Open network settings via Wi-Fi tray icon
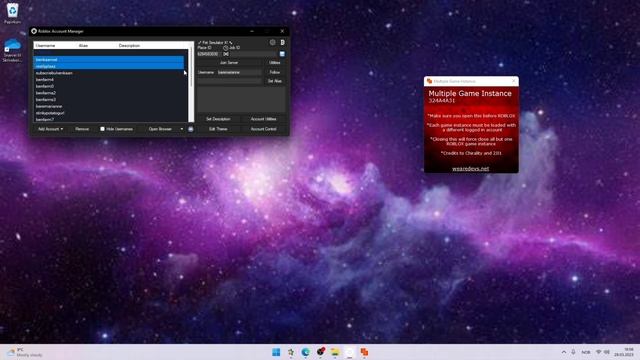 pyautogui.click(x=599, y=352)
